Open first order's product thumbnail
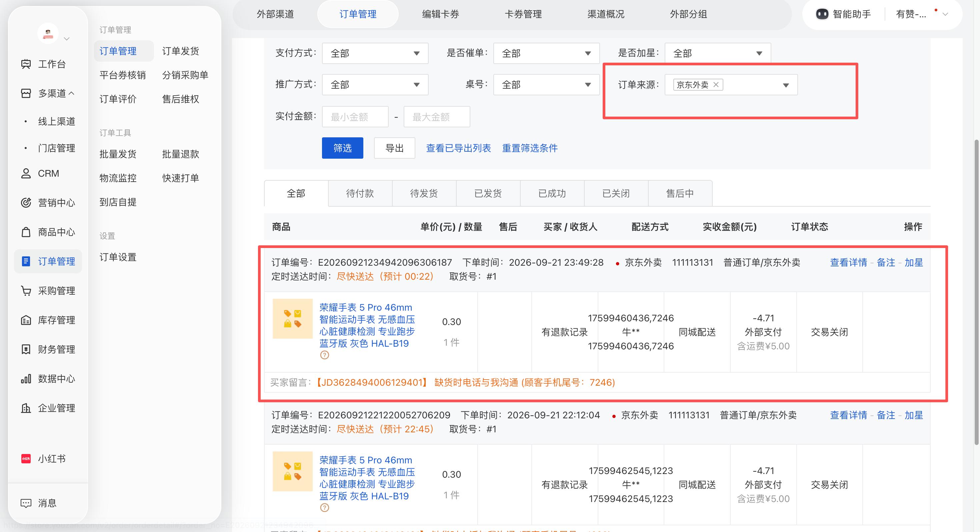This screenshot has height=532, width=980. 293,319
